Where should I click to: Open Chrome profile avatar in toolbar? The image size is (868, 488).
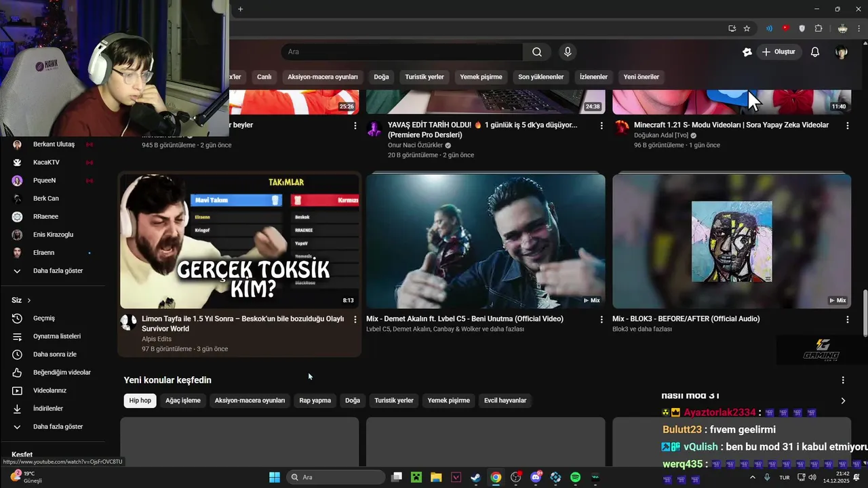point(842,28)
